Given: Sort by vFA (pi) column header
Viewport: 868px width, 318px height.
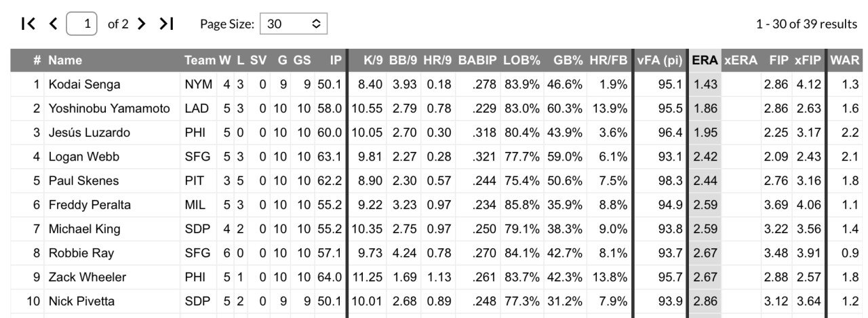Looking at the screenshot, I should point(659,60).
